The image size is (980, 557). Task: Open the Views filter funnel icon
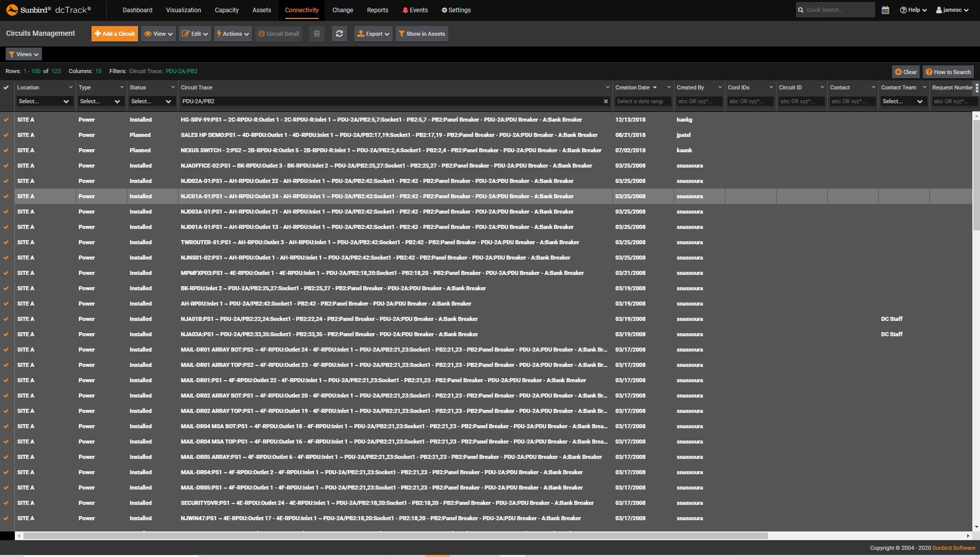pyautogui.click(x=11, y=54)
